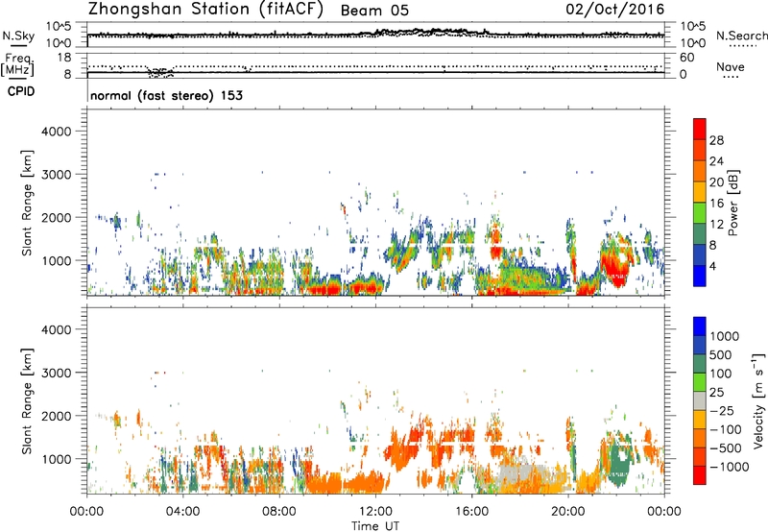Click the 'Freq. [MHz]' label
Screen dimensions: 768x532
tap(17, 64)
